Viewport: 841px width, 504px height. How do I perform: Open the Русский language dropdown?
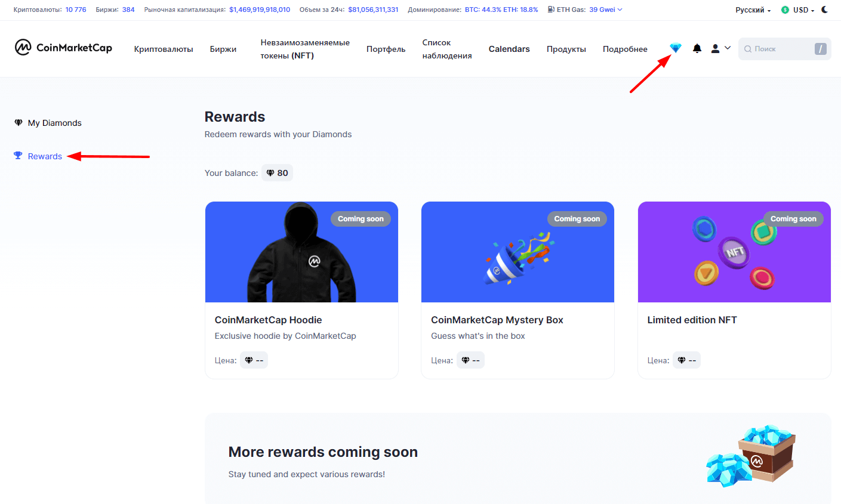coord(753,10)
